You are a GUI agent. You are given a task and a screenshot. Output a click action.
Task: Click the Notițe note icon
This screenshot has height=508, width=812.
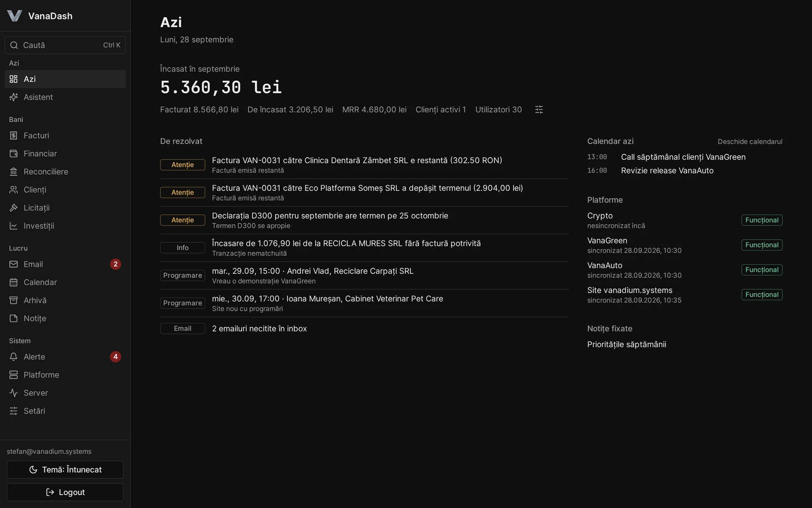click(x=14, y=319)
